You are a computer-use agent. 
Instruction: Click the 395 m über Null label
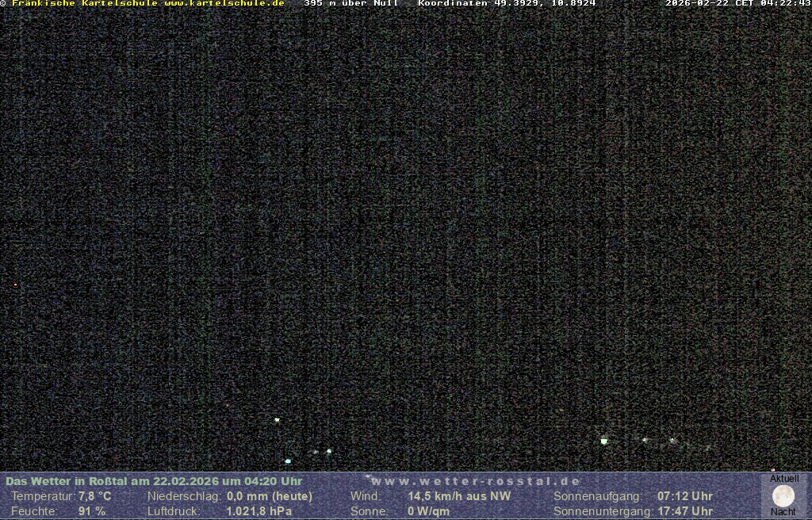[351, 3]
